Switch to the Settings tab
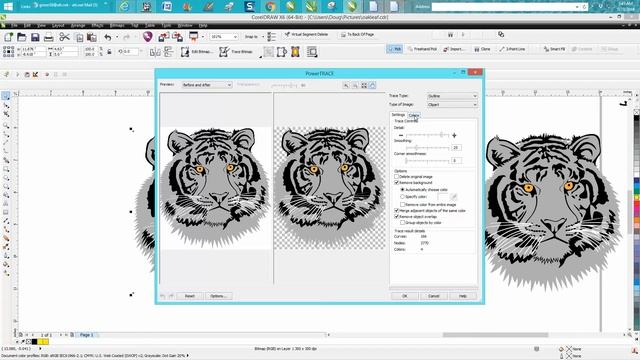The height and width of the screenshot is (360, 640). 398,115
